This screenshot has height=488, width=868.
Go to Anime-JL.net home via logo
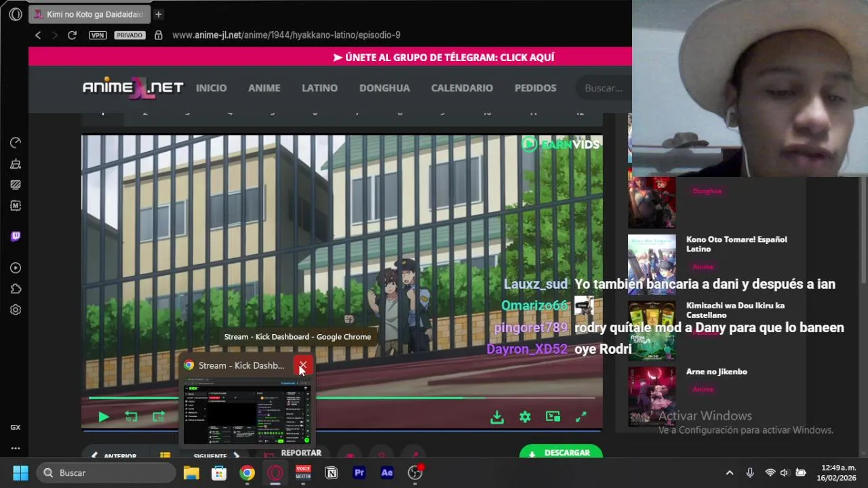[x=133, y=87]
